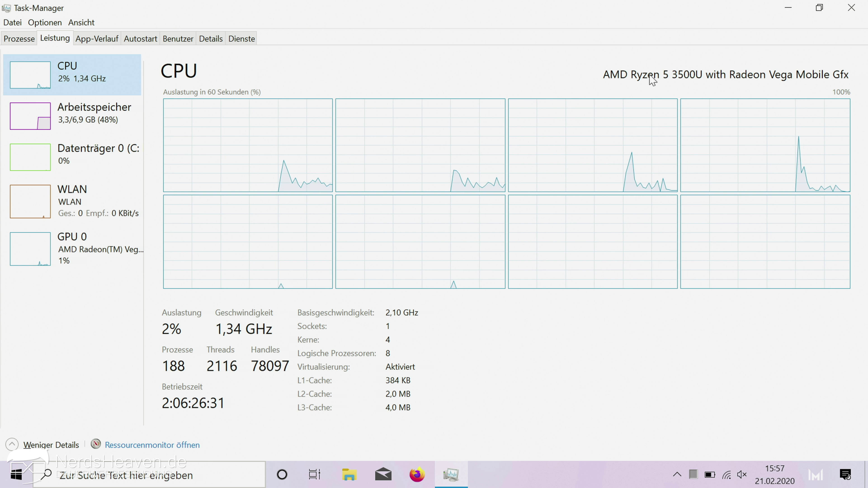This screenshot has height=488, width=868.
Task: Click the Ressourcenmonitor gauge icon
Action: (96, 444)
